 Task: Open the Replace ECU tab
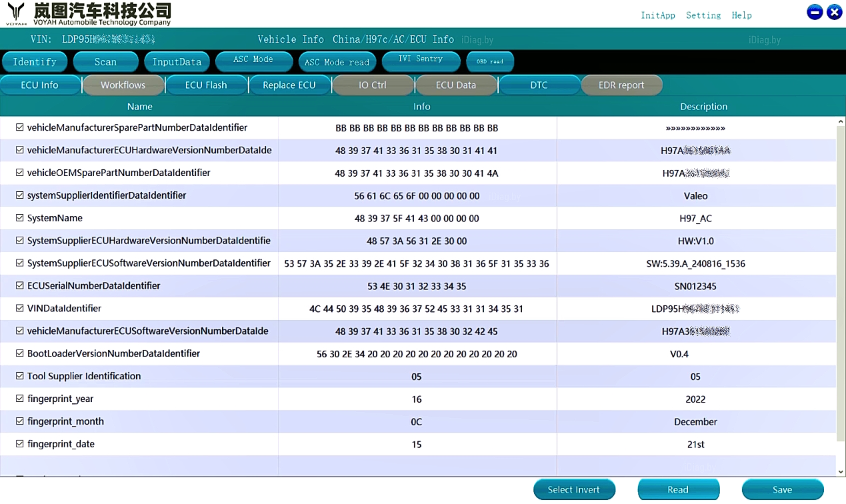point(289,85)
